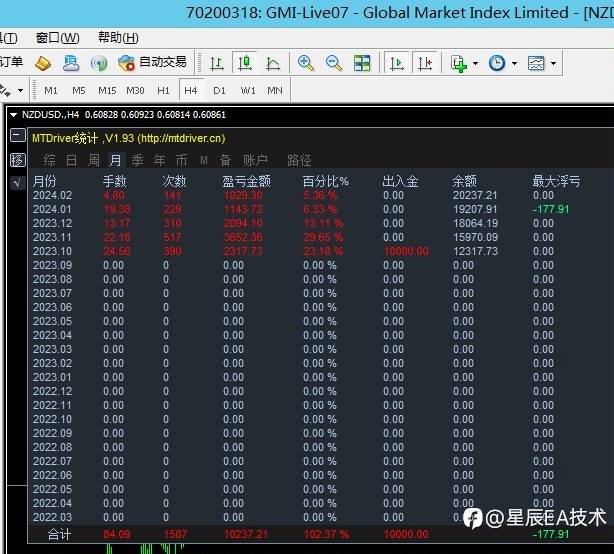Click the 合计 total label

(x=59, y=534)
